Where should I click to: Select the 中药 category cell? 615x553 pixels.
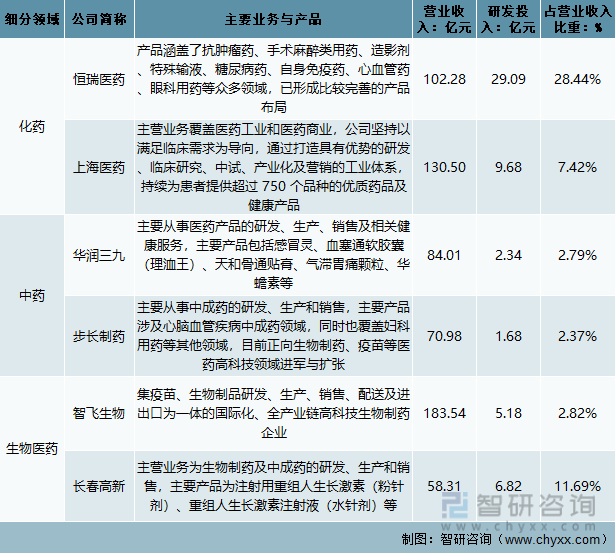coord(32,295)
